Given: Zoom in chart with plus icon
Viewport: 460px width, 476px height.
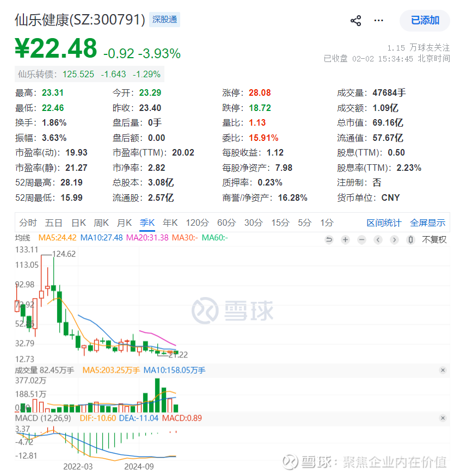Looking at the screenshot, I should (345, 240).
